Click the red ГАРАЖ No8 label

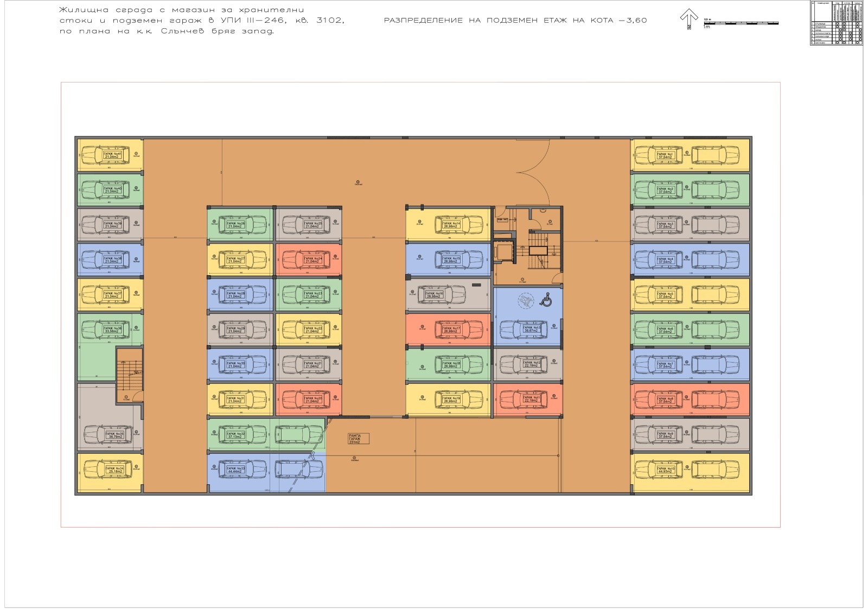pyautogui.click(x=665, y=400)
